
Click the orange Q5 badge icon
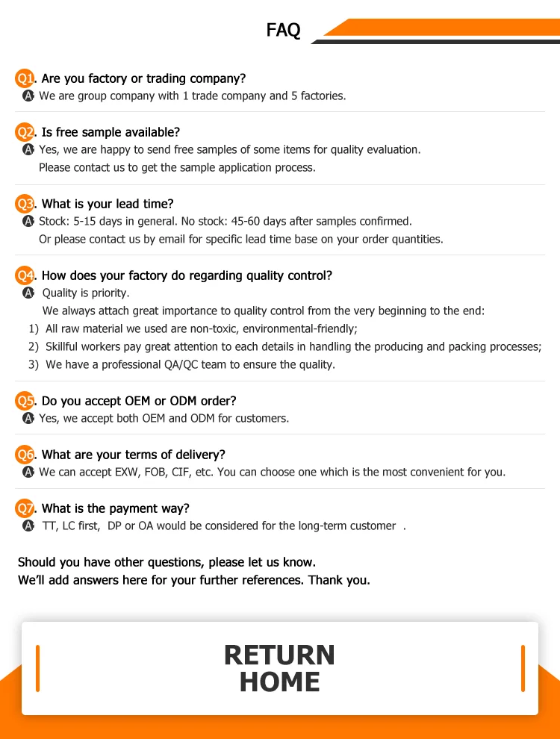point(25,401)
